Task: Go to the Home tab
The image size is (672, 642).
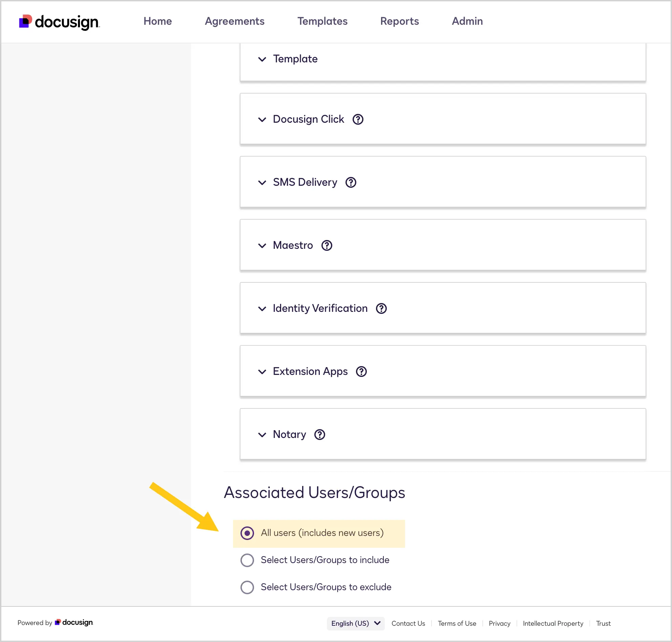Action: click(157, 21)
